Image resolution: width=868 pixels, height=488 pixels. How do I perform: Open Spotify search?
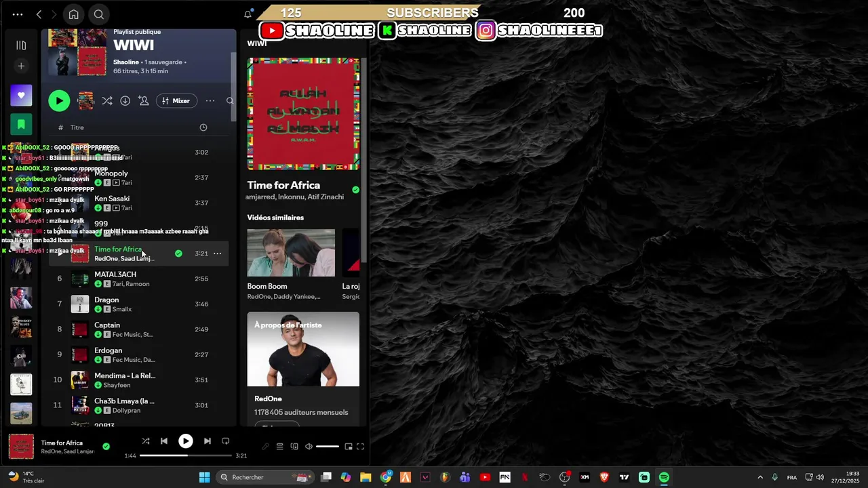(99, 14)
